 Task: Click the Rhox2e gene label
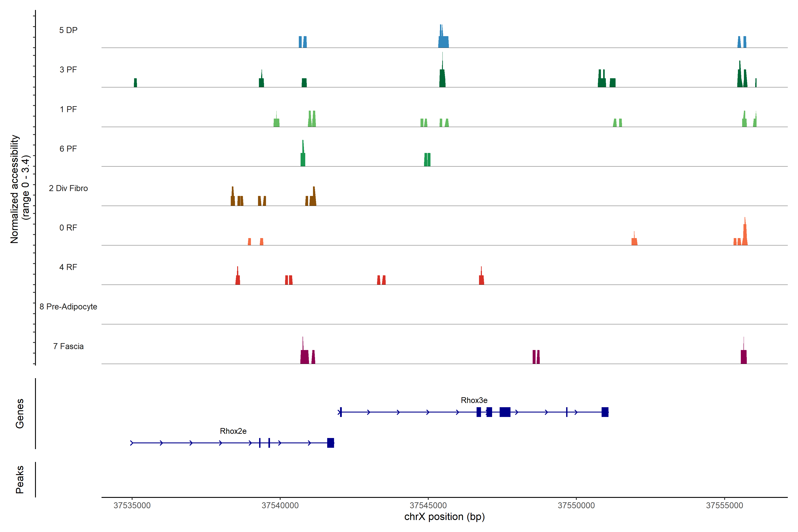click(x=233, y=431)
